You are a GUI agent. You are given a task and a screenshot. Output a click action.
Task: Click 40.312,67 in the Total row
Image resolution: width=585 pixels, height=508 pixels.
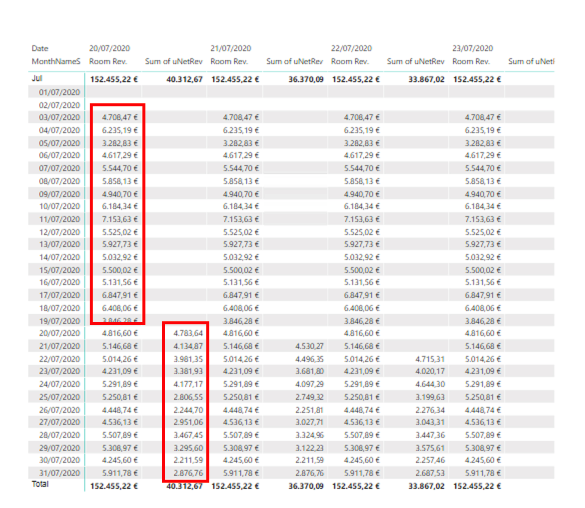185,486
